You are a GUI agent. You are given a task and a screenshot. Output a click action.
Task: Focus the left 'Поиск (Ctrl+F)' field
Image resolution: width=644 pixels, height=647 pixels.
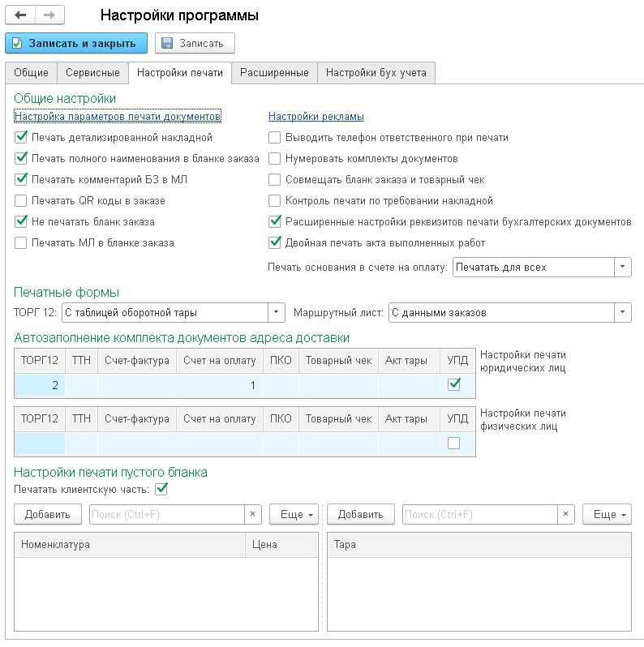(x=167, y=514)
